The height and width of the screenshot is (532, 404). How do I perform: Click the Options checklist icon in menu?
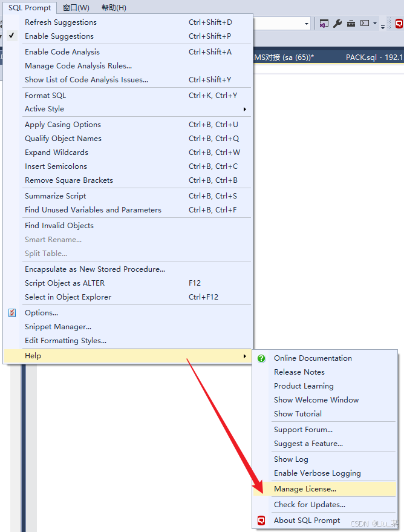(12, 313)
